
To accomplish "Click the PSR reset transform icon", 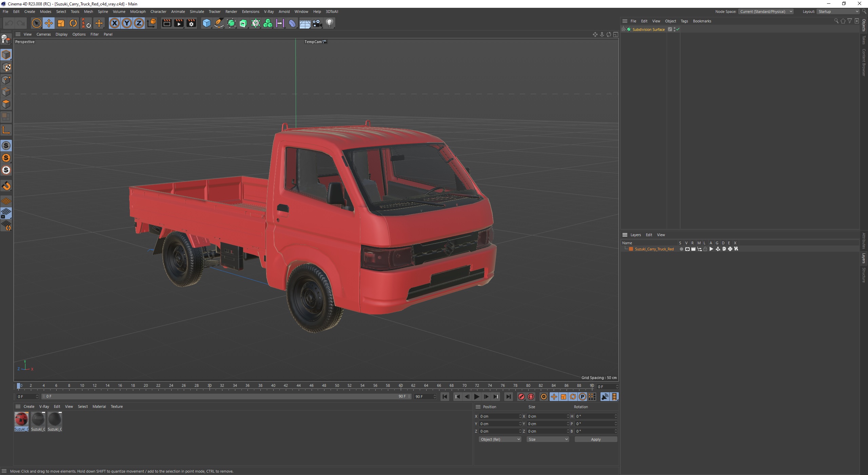I will 86,23.
